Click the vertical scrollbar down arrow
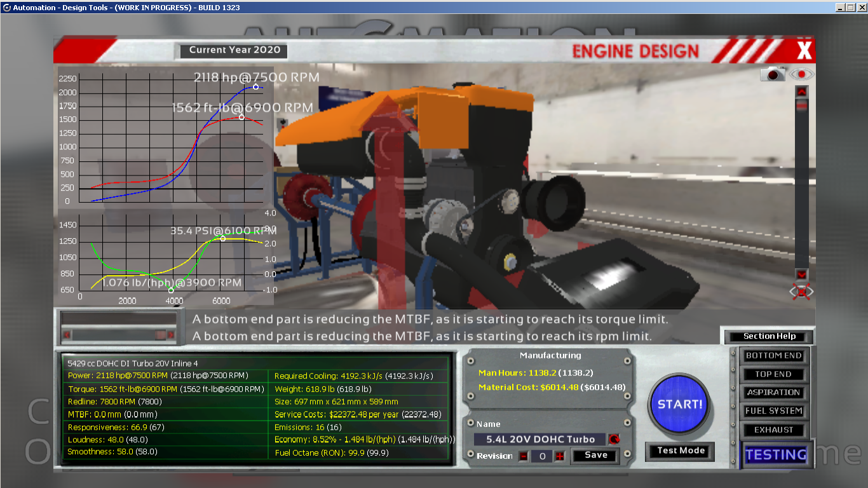 pos(802,274)
